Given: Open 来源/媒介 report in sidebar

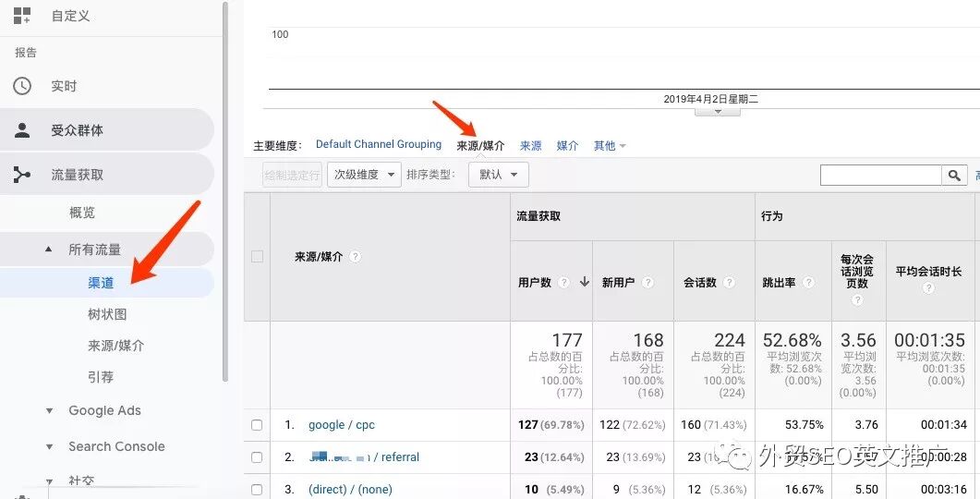Looking at the screenshot, I should pos(115,346).
